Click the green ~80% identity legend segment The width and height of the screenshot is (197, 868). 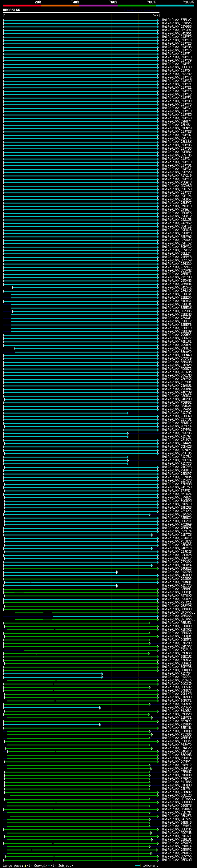[137, 6]
